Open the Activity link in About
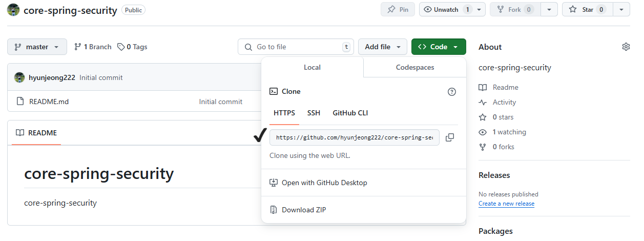The width and height of the screenshot is (644, 241). click(x=497, y=102)
